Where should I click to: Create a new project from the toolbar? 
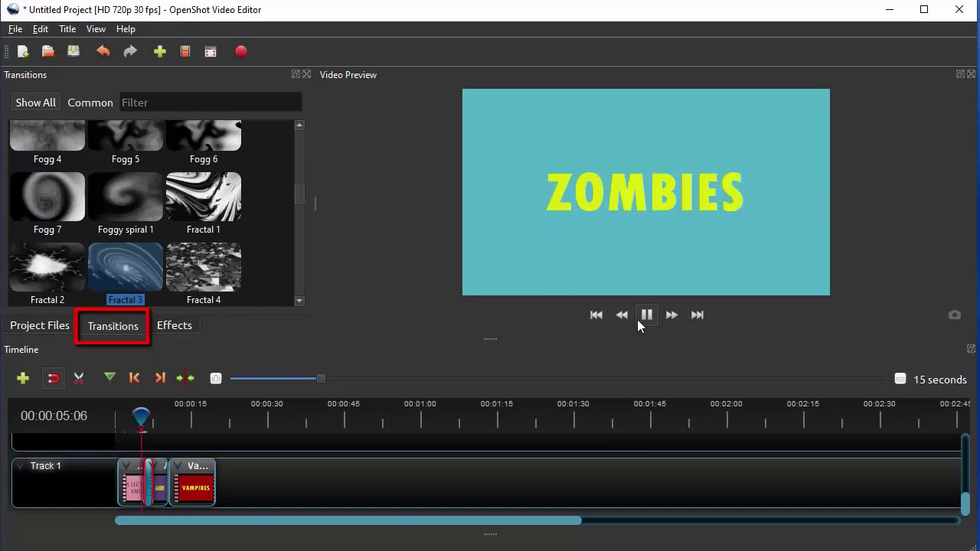click(23, 51)
